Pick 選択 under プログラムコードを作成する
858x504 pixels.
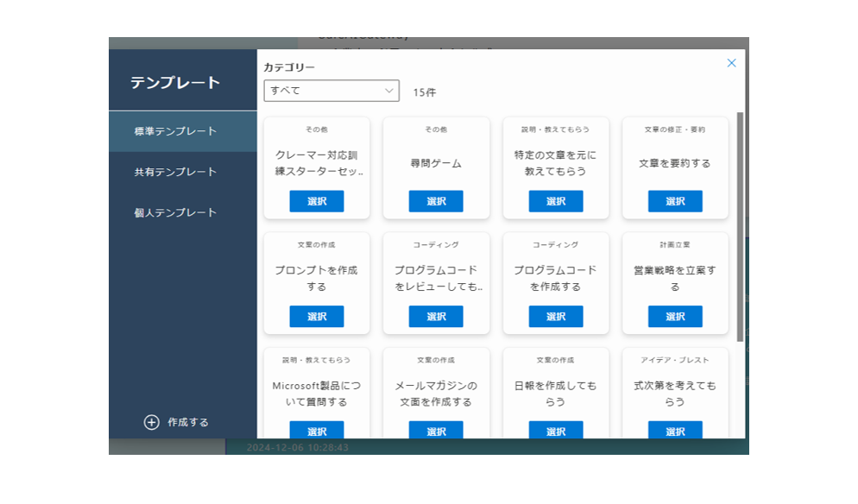555,317
